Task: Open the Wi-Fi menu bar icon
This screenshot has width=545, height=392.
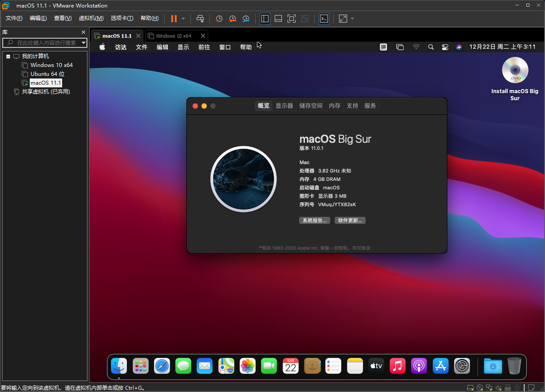Action: tap(416, 47)
